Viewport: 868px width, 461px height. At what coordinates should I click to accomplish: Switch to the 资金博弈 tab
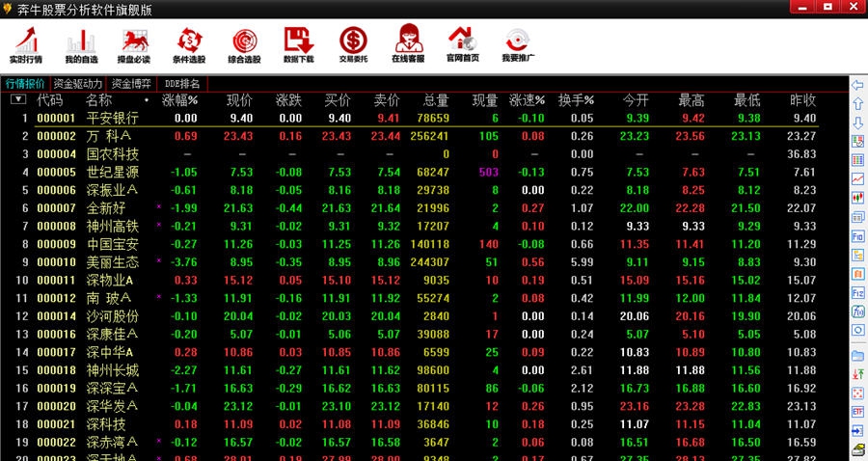coord(131,84)
